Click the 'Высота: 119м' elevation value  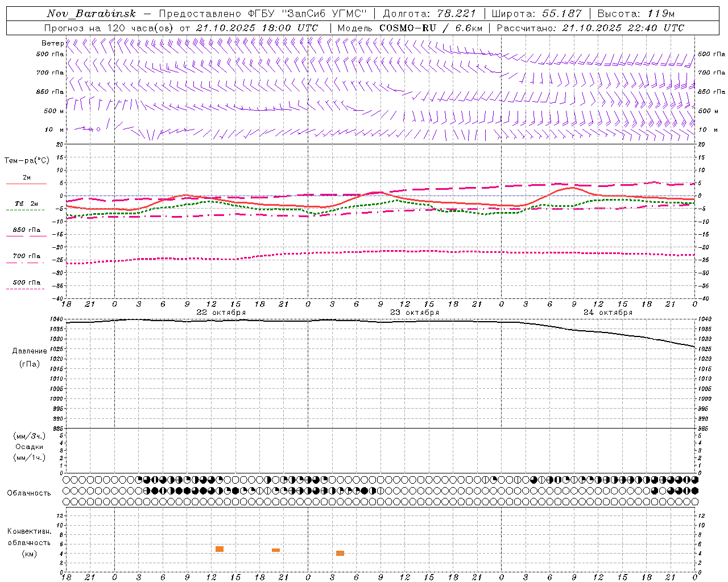coord(636,14)
